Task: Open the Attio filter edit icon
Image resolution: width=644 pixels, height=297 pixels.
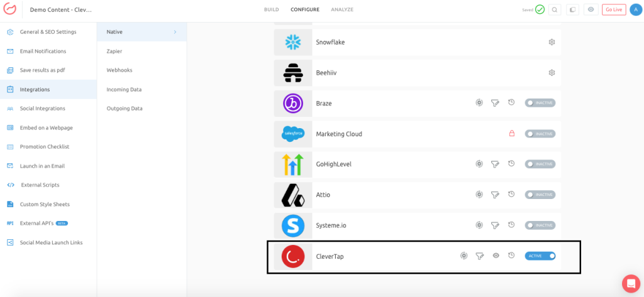Action: (x=495, y=195)
